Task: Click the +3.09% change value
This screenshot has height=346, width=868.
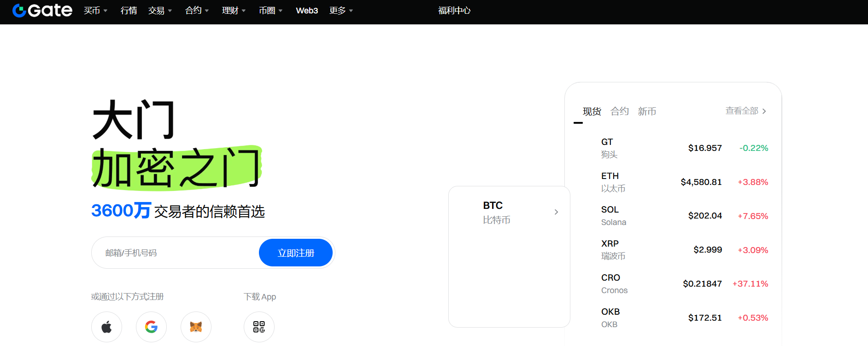Action: [x=753, y=250]
